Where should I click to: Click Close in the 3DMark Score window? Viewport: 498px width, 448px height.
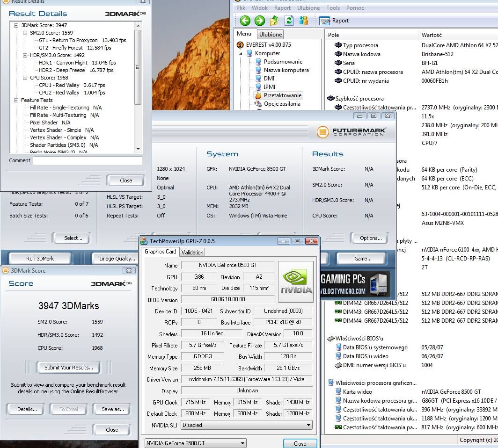[112, 430]
